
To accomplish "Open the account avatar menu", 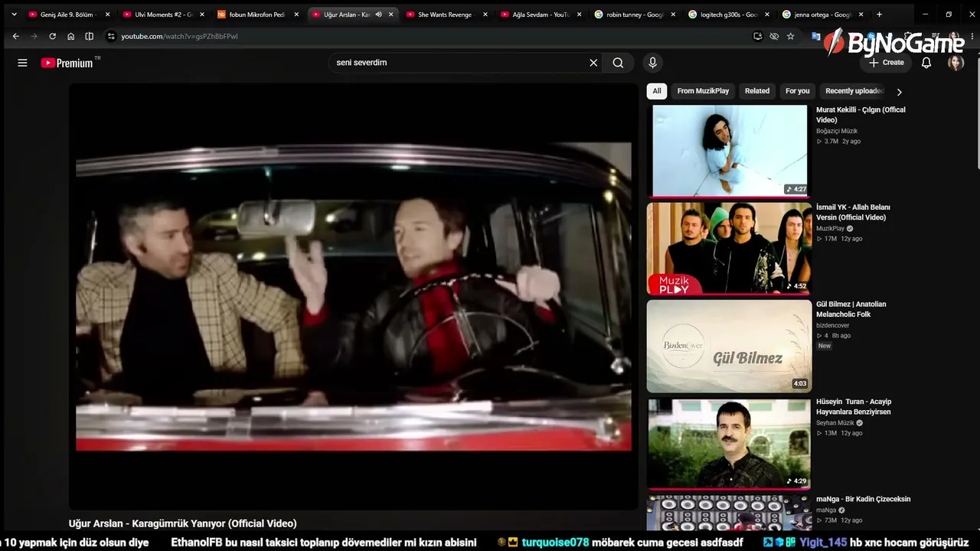I will 955,63.
